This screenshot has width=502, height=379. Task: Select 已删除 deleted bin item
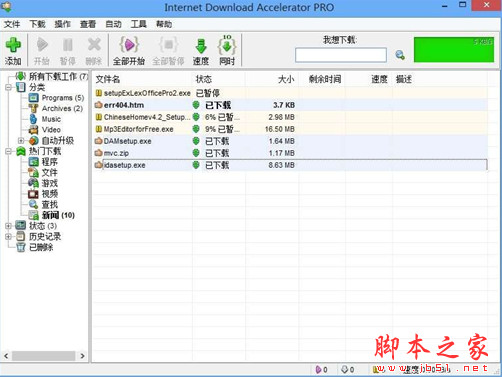41,247
